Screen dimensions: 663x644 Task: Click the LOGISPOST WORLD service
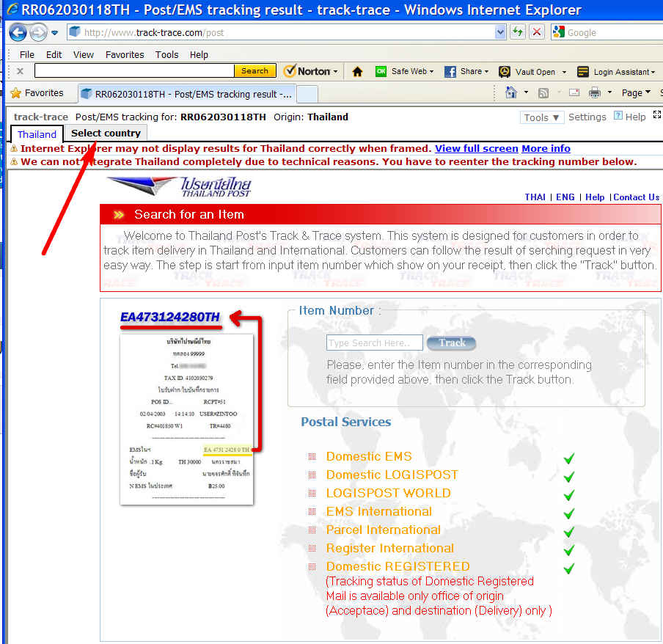point(389,493)
